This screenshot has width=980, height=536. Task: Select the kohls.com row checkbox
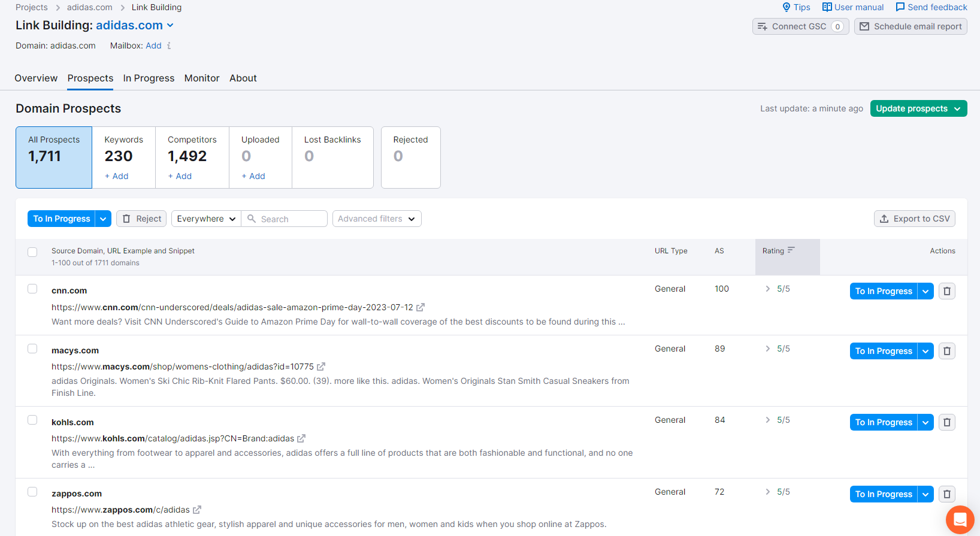(32, 420)
